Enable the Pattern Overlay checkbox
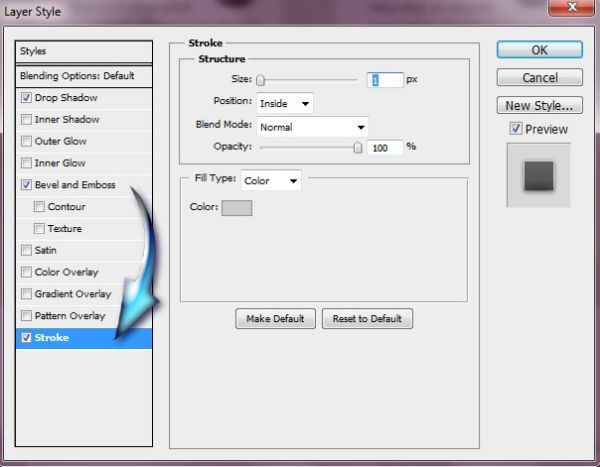The width and height of the screenshot is (600, 467). (26, 316)
